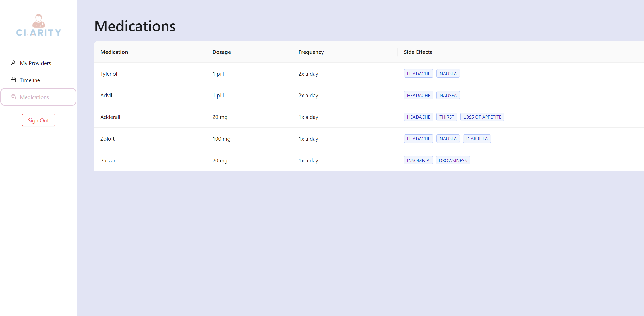Click the Adderall medication name
Screen dimensions: 644x316
click(x=110, y=117)
